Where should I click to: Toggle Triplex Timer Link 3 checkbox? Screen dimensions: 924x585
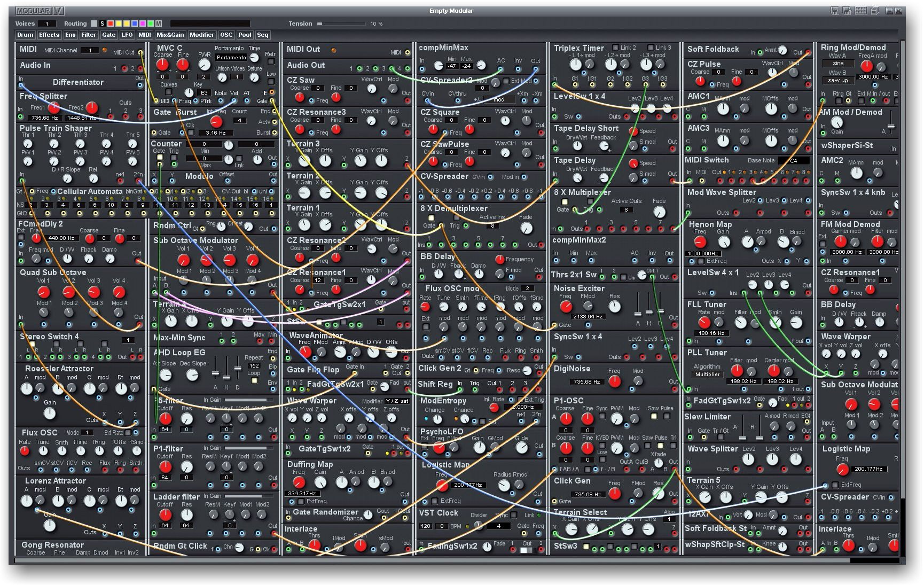pyautogui.click(x=651, y=48)
